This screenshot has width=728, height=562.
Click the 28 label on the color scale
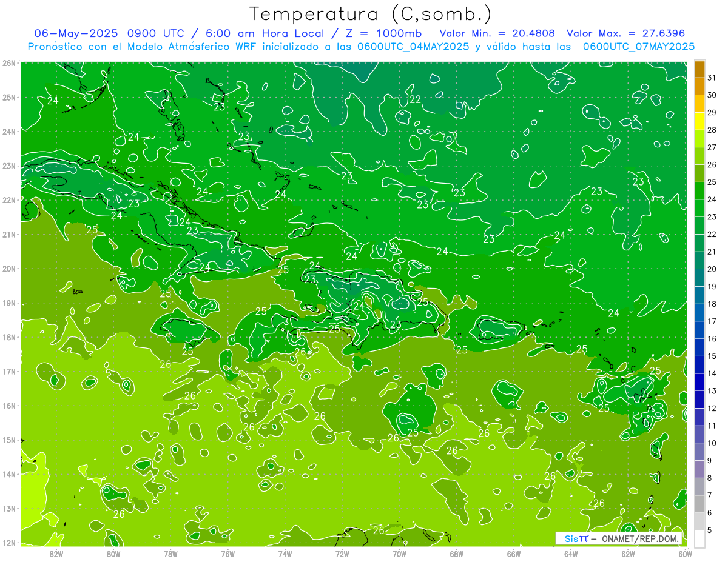pos(712,130)
